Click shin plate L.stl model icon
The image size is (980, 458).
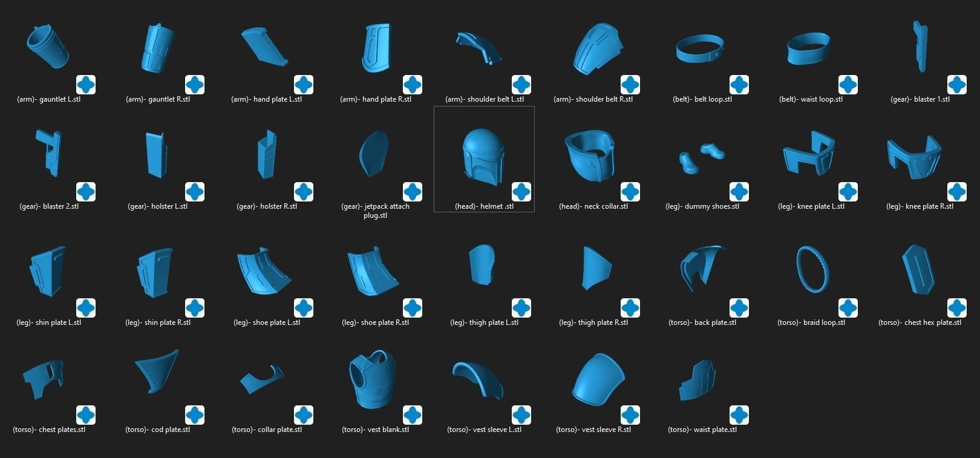[x=47, y=270]
